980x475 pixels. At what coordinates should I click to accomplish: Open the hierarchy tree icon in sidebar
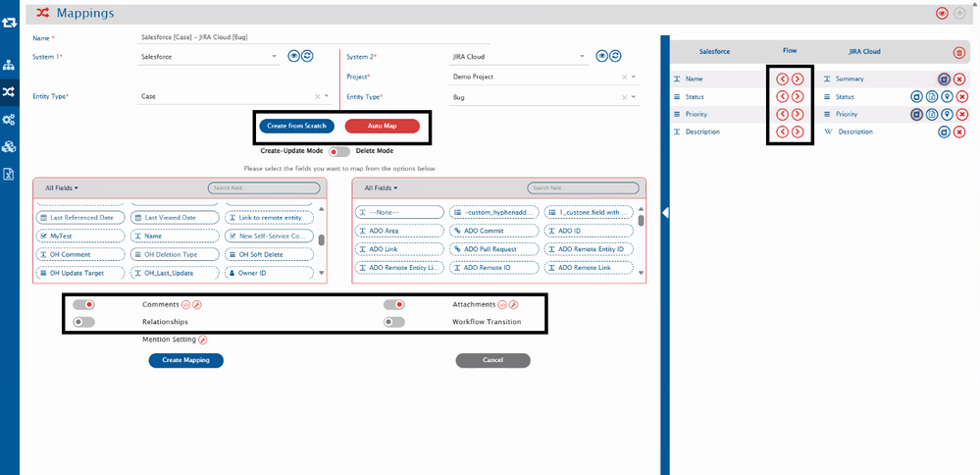[9, 65]
